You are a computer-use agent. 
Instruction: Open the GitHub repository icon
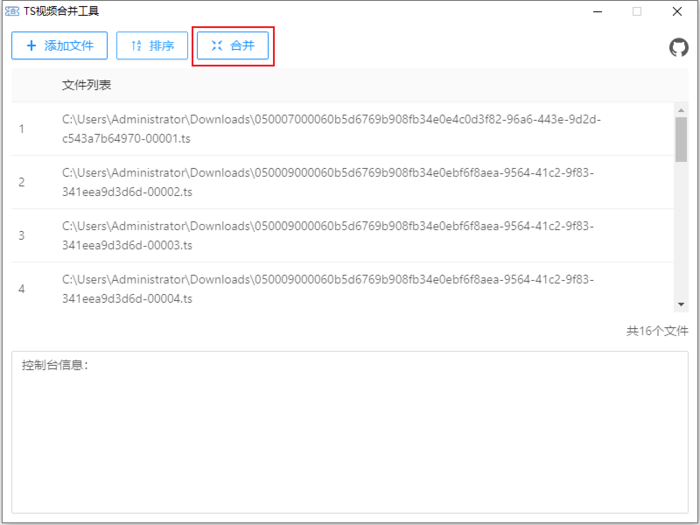pyautogui.click(x=678, y=47)
